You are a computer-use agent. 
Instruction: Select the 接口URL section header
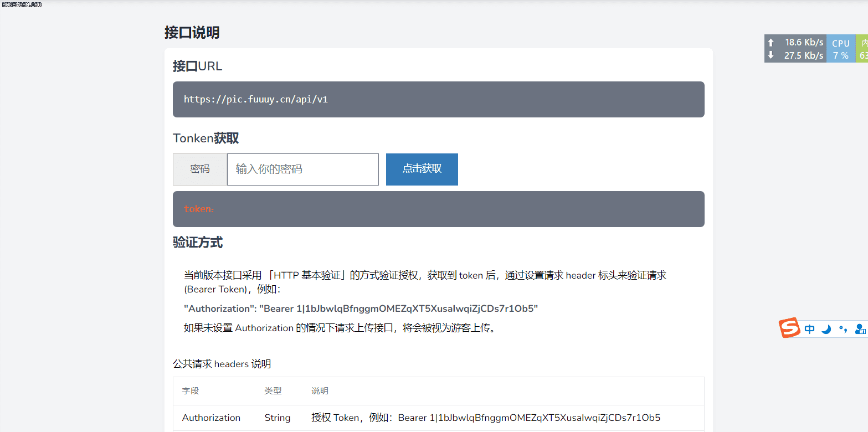tap(198, 66)
